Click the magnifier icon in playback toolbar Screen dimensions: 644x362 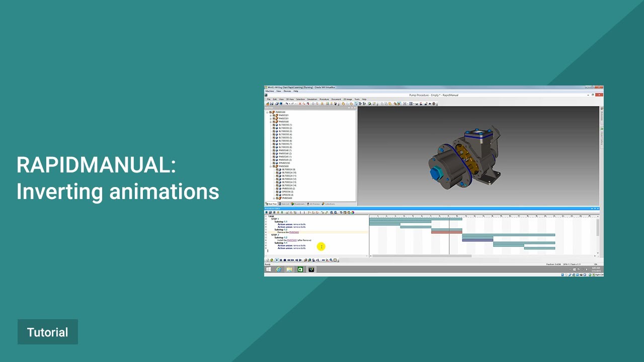[x=331, y=260]
